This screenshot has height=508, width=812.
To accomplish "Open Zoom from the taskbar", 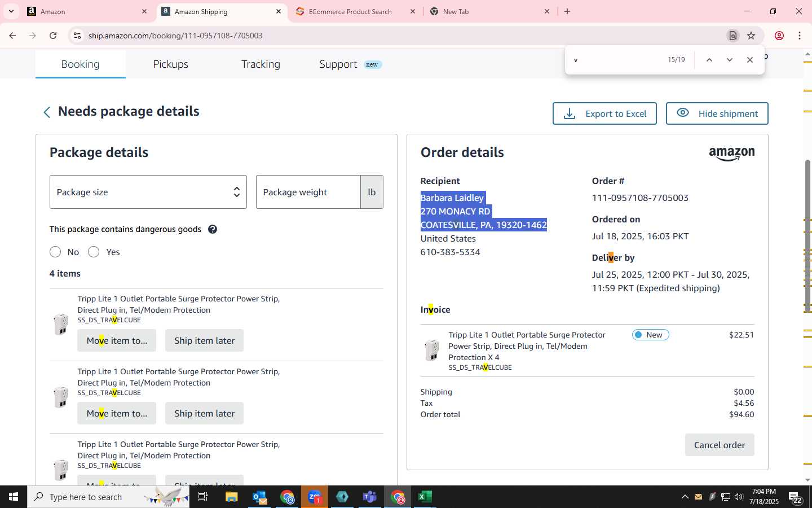I will point(315,497).
